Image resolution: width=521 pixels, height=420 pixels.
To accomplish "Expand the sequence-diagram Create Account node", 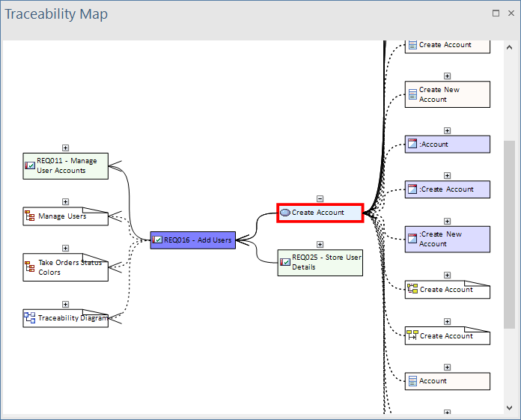I will point(447,322).
